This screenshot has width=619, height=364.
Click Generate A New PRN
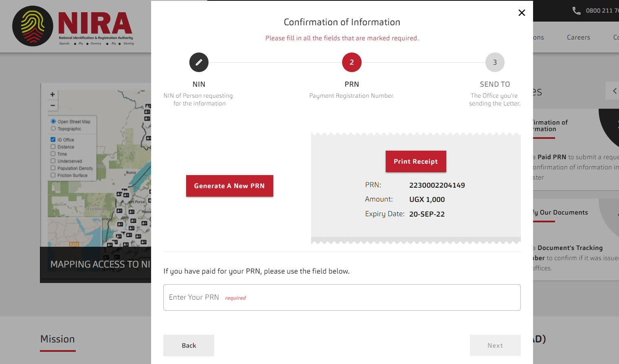point(229,186)
